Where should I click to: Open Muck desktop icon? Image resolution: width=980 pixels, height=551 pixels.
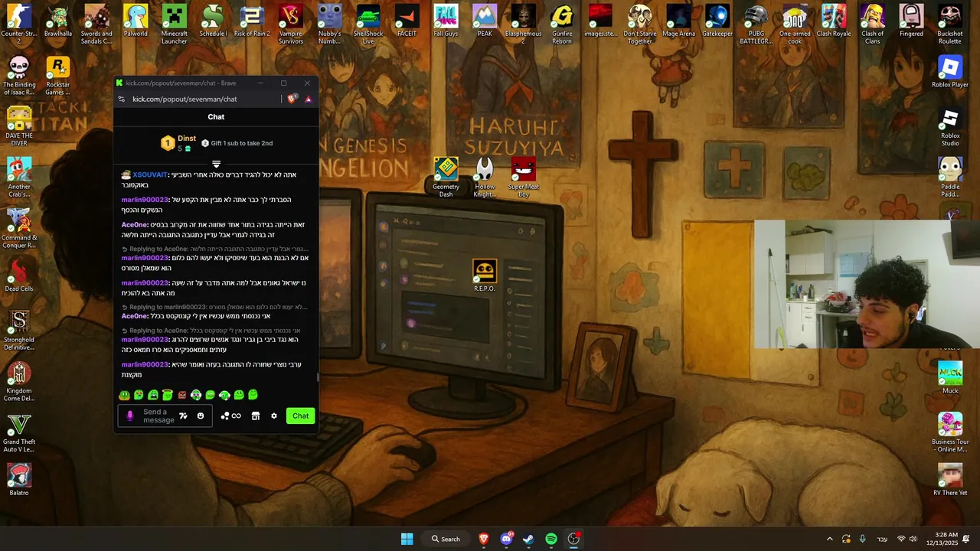click(950, 378)
